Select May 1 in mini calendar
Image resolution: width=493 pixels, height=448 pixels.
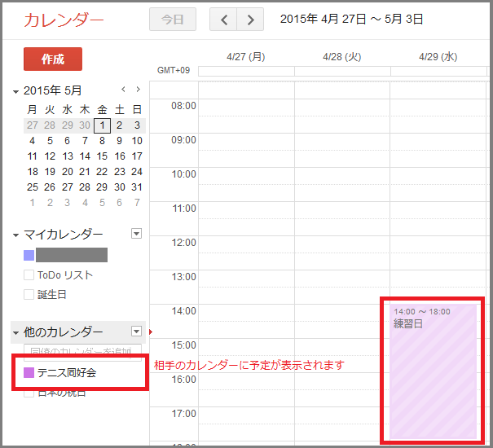(x=102, y=125)
